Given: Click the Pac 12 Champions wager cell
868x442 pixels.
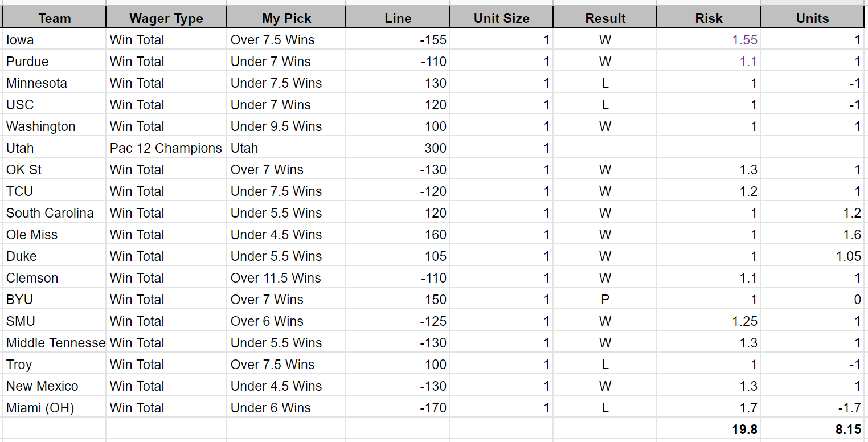Looking at the screenshot, I should click(166, 148).
